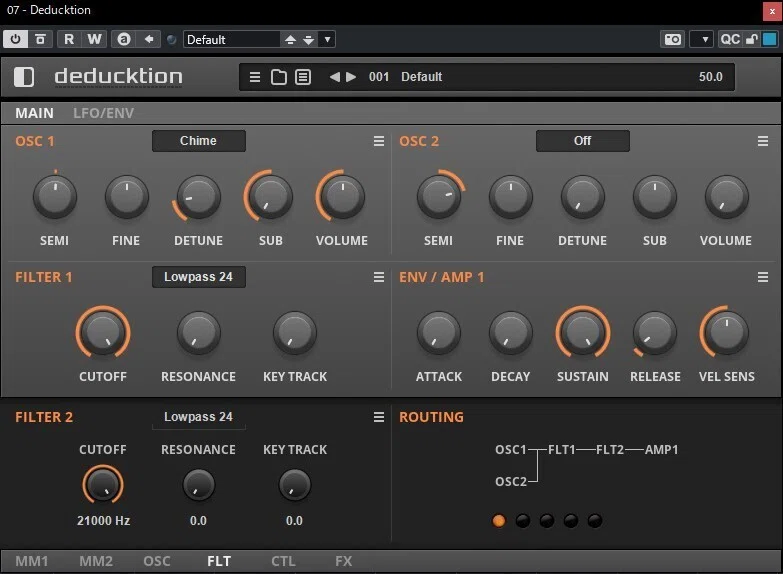
Task: Click the Filter 2 cutoff value 21000 Hz
Action: pyautogui.click(x=103, y=521)
